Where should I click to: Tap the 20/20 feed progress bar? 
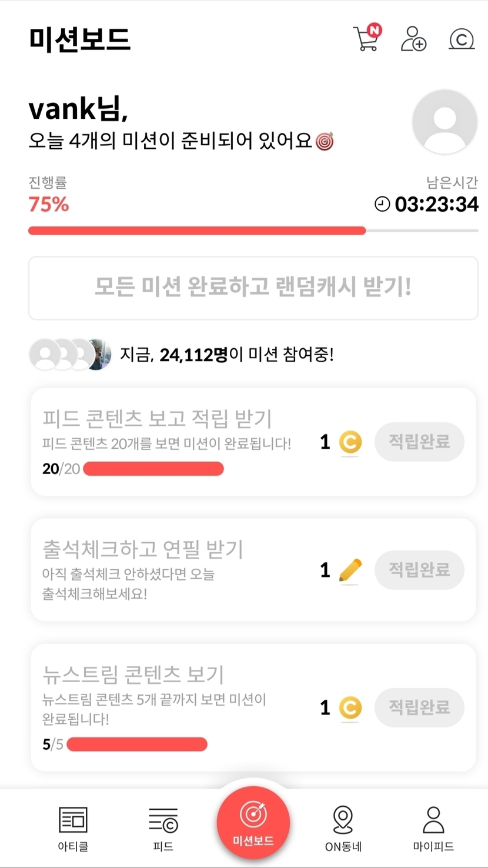(153, 469)
